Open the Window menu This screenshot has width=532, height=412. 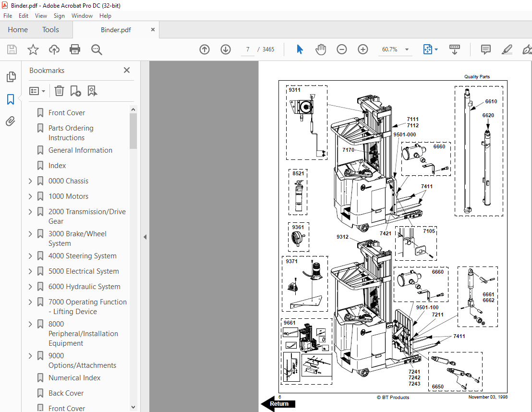point(82,16)
